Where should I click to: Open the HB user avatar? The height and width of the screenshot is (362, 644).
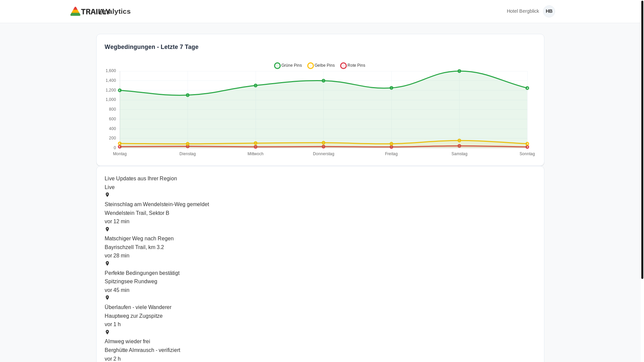coord(549,11)
